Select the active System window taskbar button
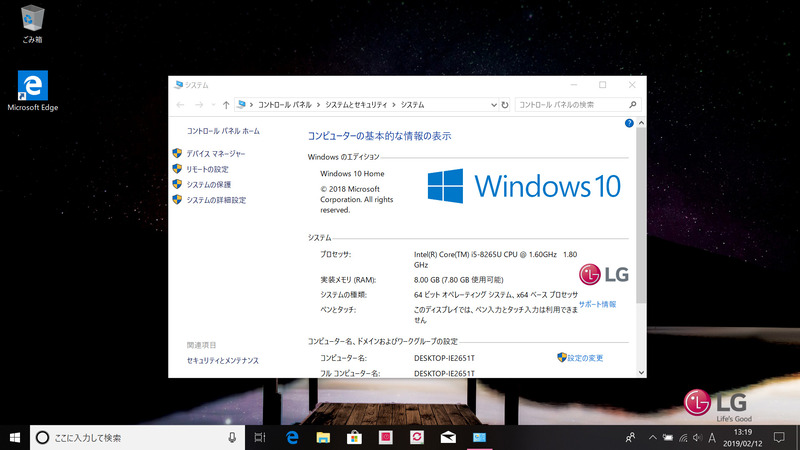This screenshot has width=800, height=450. 479,437
